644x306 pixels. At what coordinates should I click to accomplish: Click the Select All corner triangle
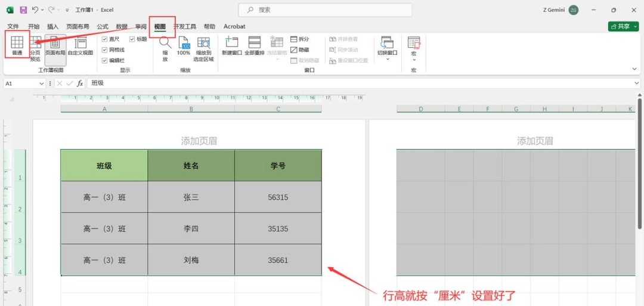pos(11,100)
